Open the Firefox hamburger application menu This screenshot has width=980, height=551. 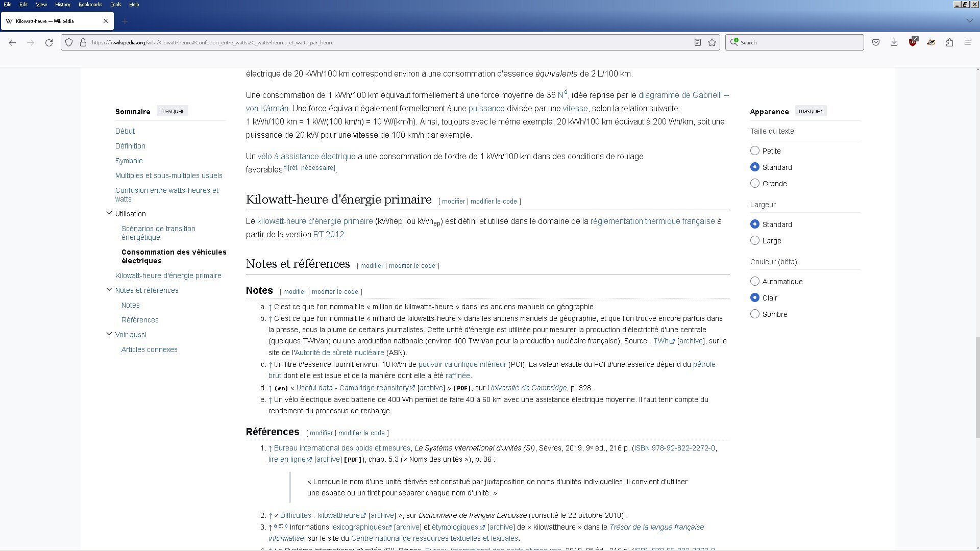tap(968, 42)
